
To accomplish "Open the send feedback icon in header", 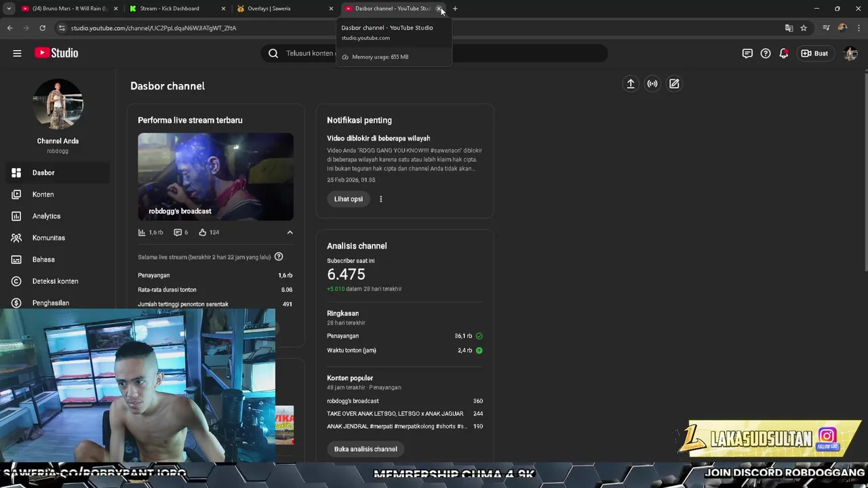I will 747,54.
